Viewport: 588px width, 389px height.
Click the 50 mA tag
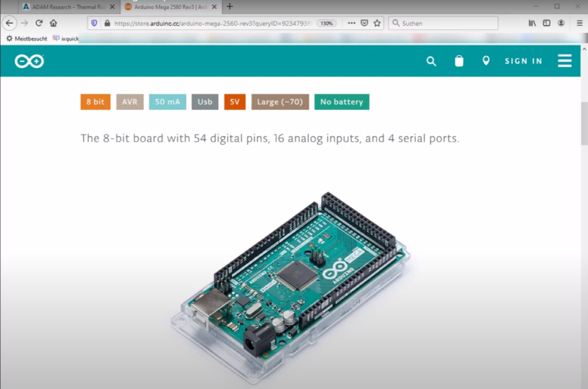click(168, 102)
